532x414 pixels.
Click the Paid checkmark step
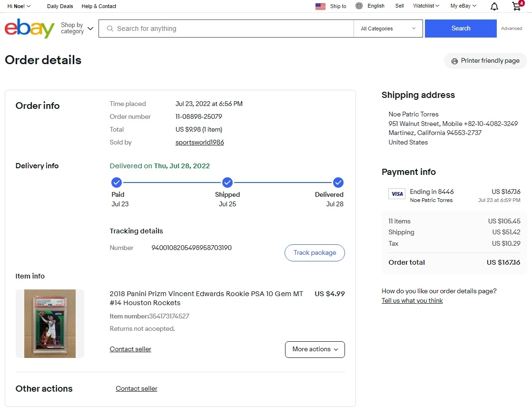pyautogui.click(x=117, y=182)
